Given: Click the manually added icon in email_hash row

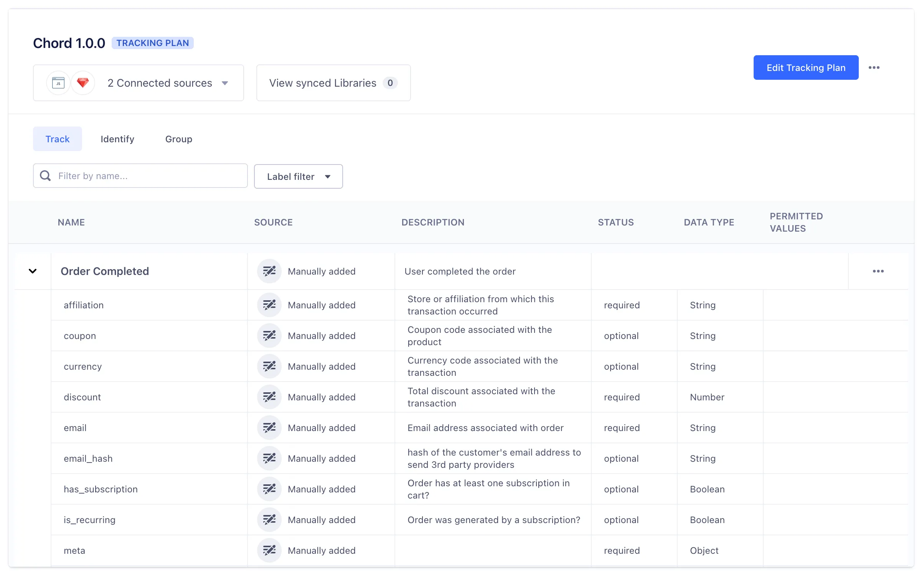Looking at the screenshot, I should coord(269,458).
